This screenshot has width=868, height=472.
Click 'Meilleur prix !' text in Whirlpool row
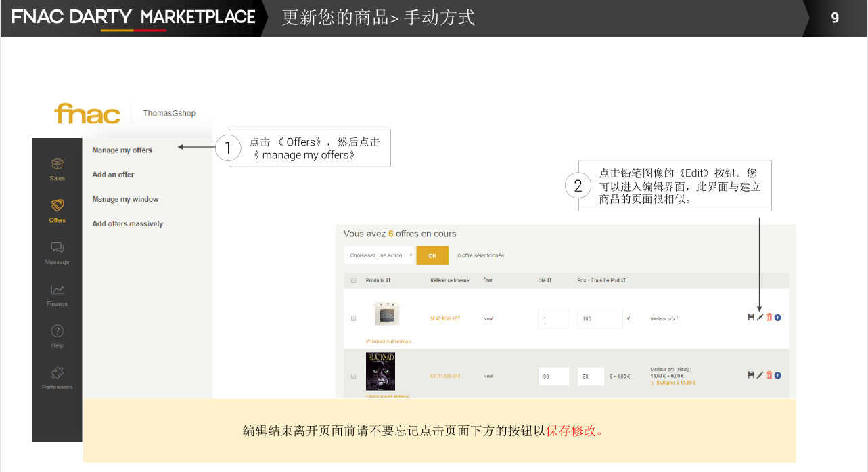pos(664,318)
